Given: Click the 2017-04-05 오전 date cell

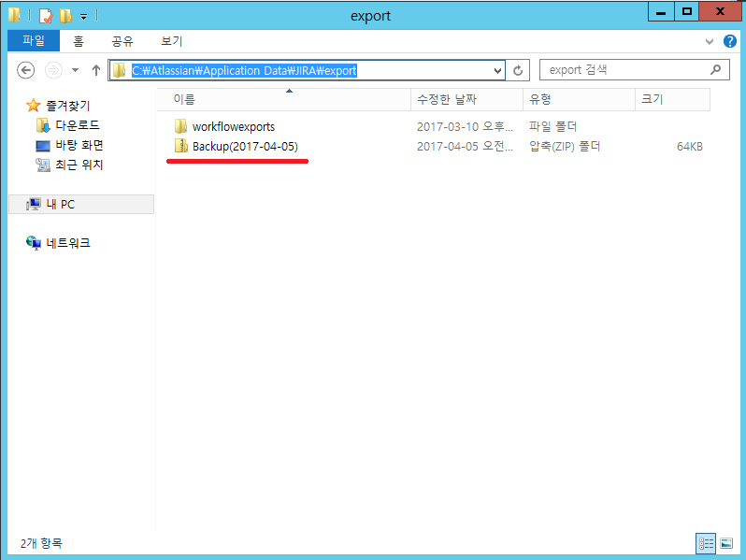Looking at the screenshot, I should click(465, 147).
